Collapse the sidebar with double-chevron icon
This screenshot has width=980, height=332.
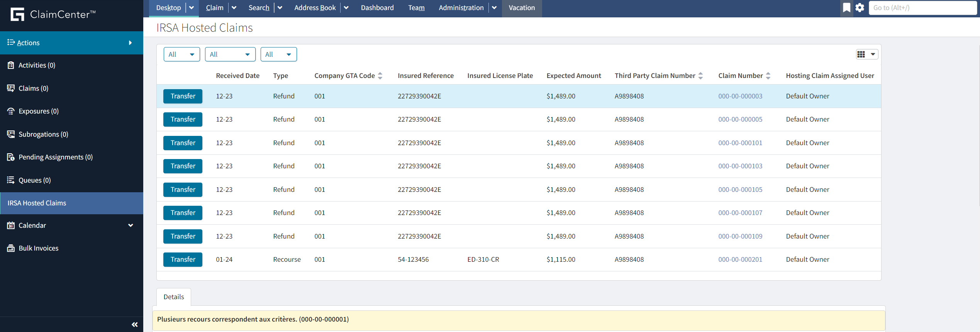[134, 325]
